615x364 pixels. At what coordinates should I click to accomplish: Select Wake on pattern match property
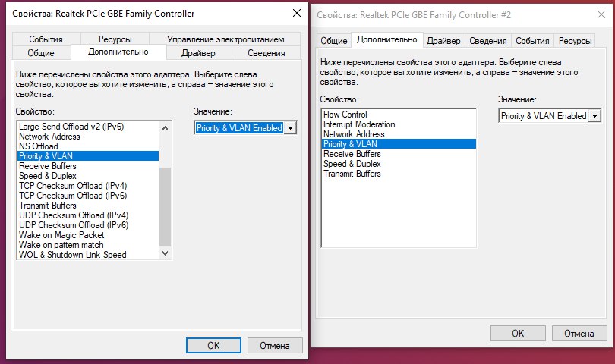[x=88, y=245]
